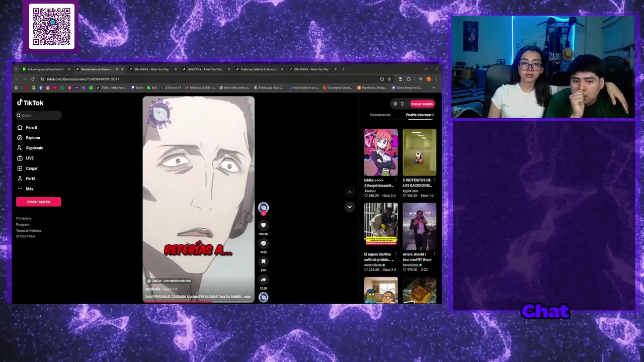Go to the LIVE section
This screenshot has width=644, height=362.
pyautogui.click(x=26, y=158)
